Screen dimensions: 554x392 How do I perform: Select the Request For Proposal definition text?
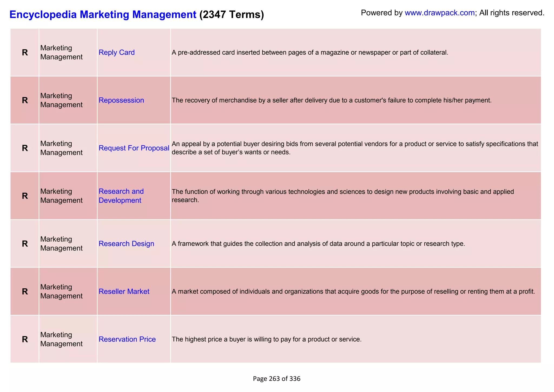click(355, 148)
